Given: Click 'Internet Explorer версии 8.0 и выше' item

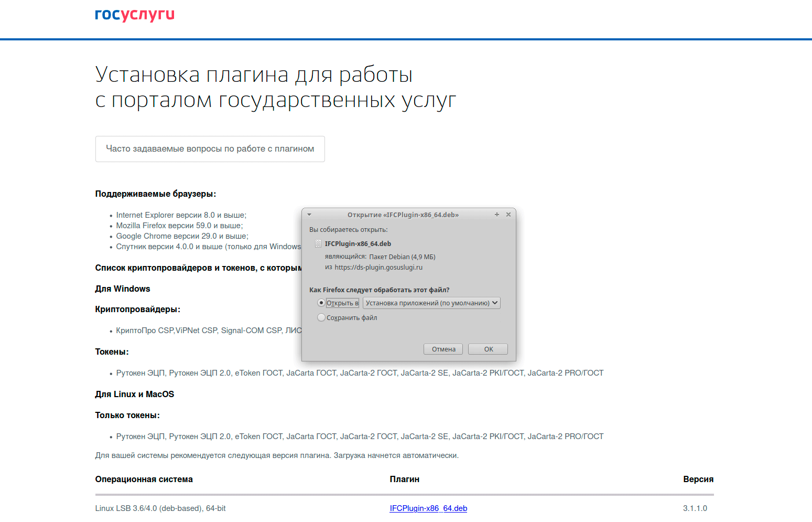Looking at the screenshot, I should (181, 215).
